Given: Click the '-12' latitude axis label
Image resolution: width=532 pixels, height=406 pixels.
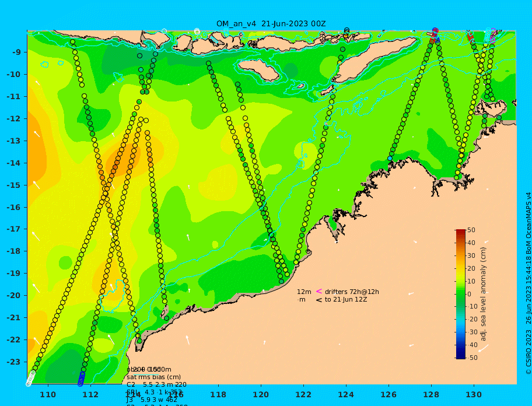Looking at the screenshot, I should [13, 119].
